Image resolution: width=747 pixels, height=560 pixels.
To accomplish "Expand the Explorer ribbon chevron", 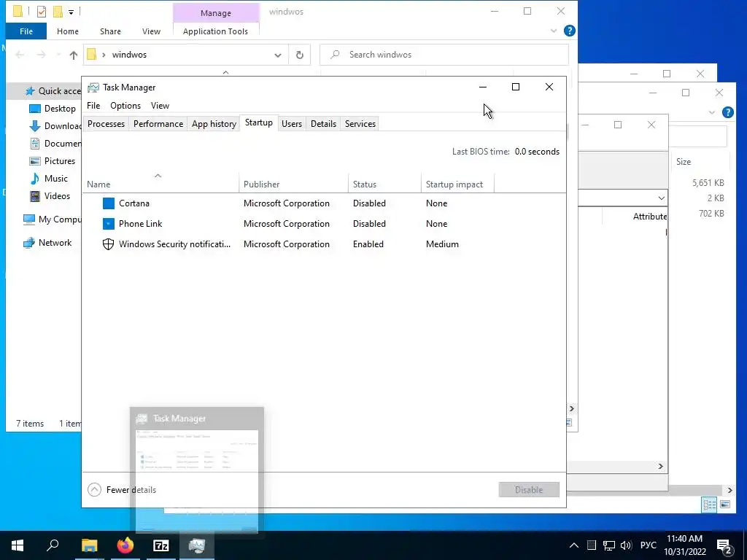I will 554,31.
